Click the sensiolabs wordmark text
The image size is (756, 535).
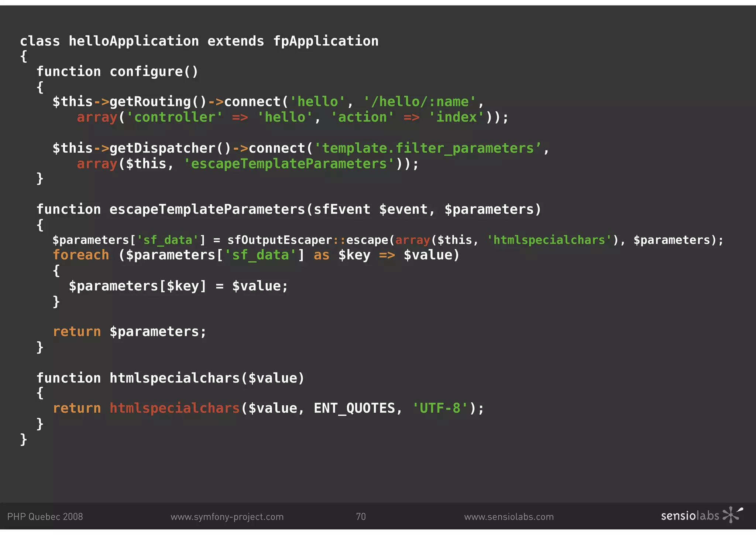tap(690, 516)
